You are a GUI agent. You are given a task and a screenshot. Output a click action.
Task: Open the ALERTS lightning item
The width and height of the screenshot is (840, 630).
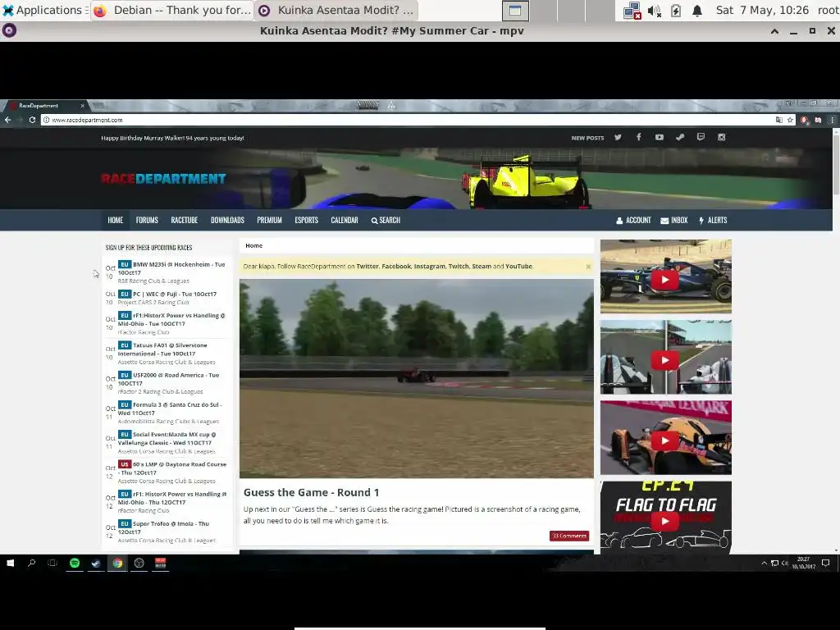tap(713, 220)
